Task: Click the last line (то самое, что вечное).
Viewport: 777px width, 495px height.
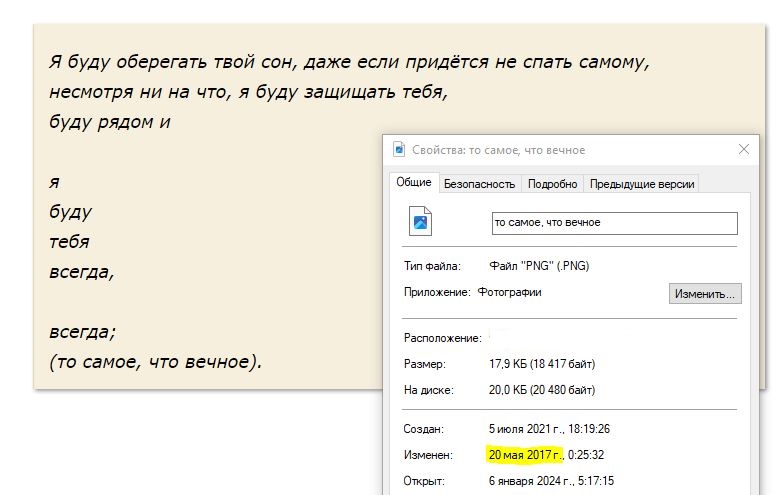Action: click(156, 362)
